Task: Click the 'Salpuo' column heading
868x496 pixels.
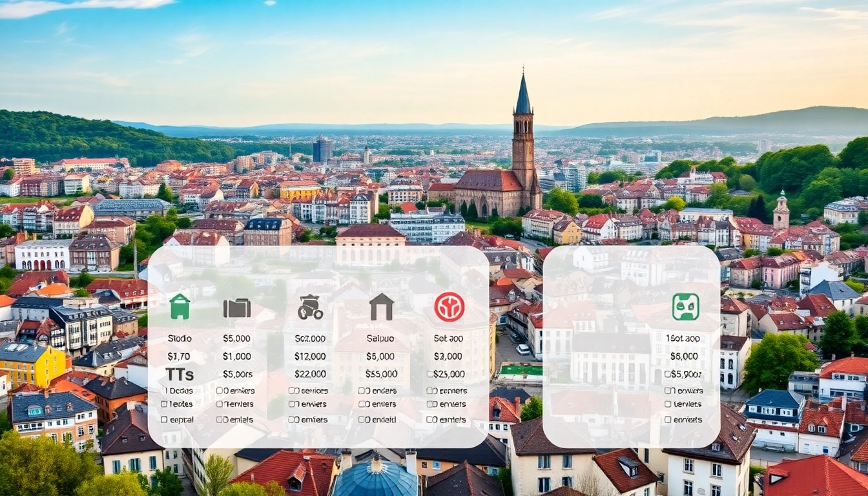Action: [381, 338]
